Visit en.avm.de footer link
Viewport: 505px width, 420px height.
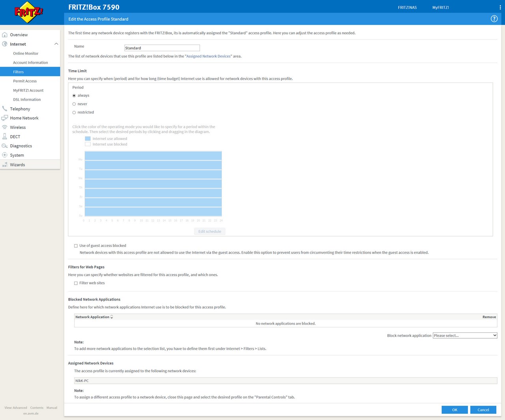click(x=31, y=413)
